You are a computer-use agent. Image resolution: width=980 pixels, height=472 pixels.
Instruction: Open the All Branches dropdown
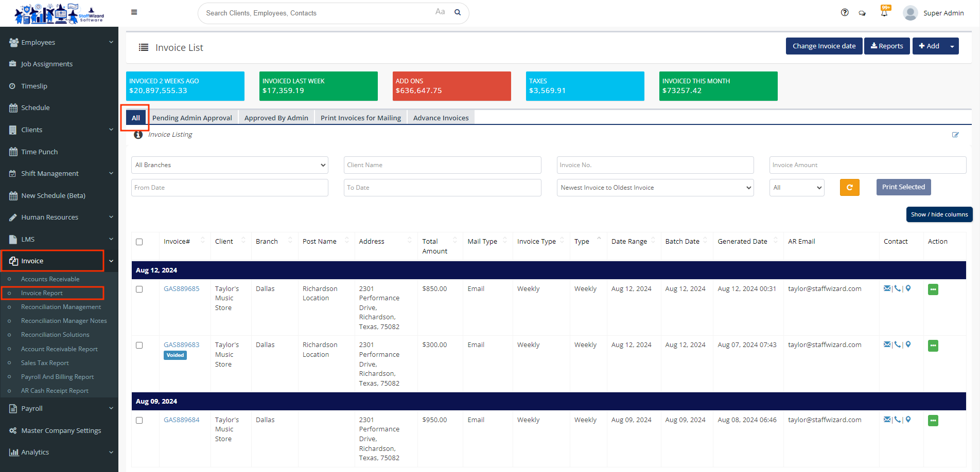(x=230, y=165)
